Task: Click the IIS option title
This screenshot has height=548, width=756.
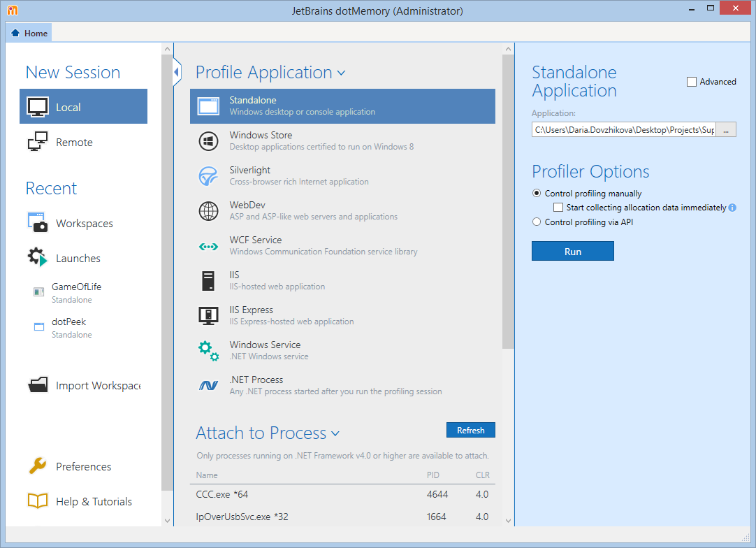Action: (x=234, y=275)
